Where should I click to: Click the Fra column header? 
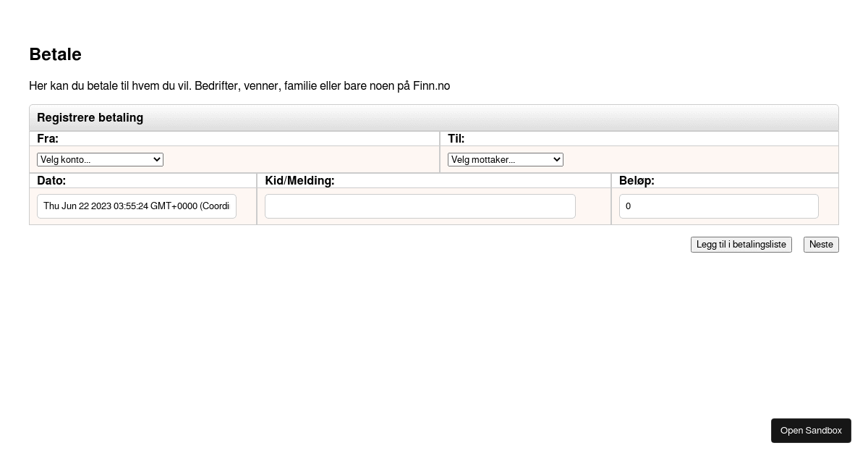48,138
